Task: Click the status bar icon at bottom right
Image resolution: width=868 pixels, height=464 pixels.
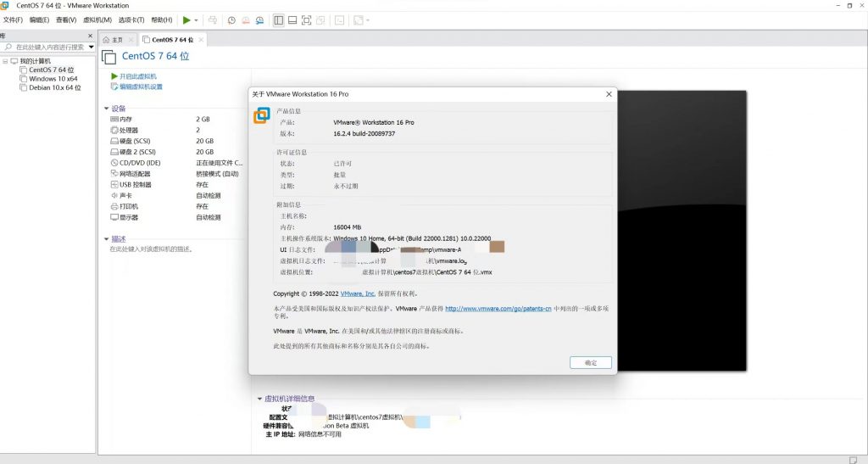Action: tap(853, 460)
